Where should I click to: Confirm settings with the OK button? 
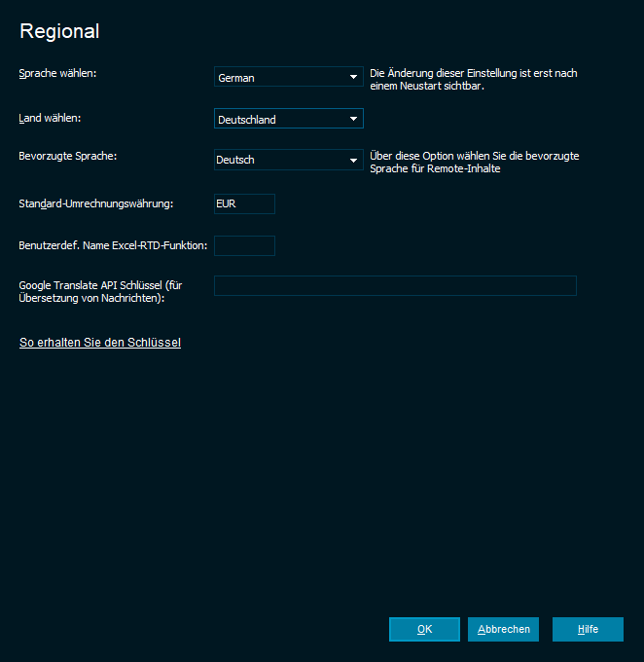[x=424, y=630]
